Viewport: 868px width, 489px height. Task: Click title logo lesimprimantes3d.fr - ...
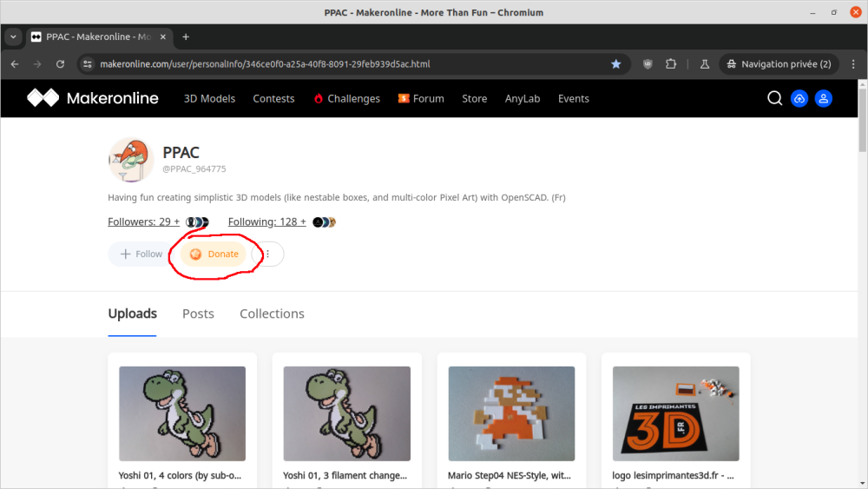click(x=674, y=475)
